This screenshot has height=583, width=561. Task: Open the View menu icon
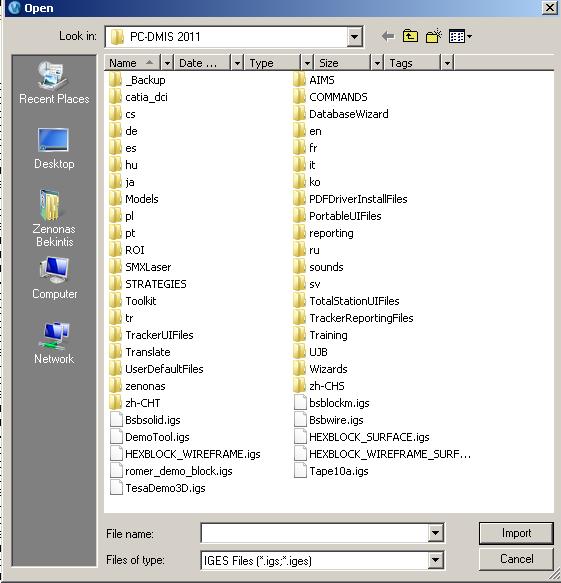pos(460,36)
